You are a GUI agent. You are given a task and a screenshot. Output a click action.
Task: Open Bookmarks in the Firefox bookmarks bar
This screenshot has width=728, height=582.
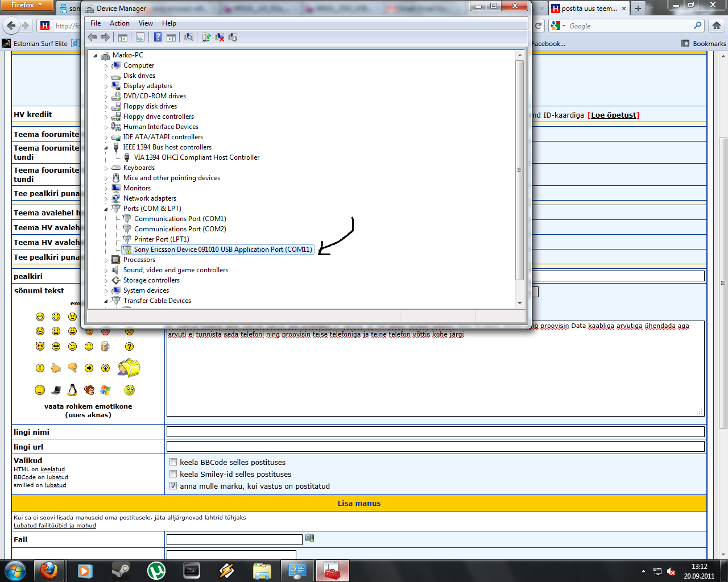(704, 43)
